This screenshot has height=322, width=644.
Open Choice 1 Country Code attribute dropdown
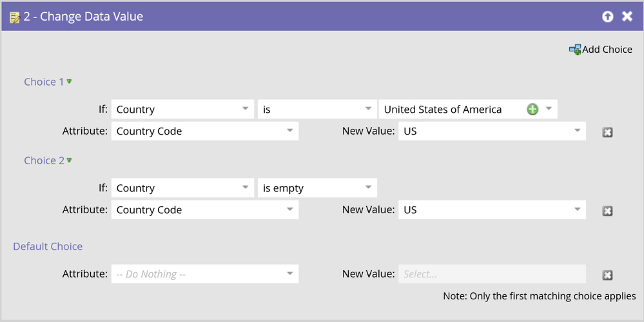click(x=289, y=131)
